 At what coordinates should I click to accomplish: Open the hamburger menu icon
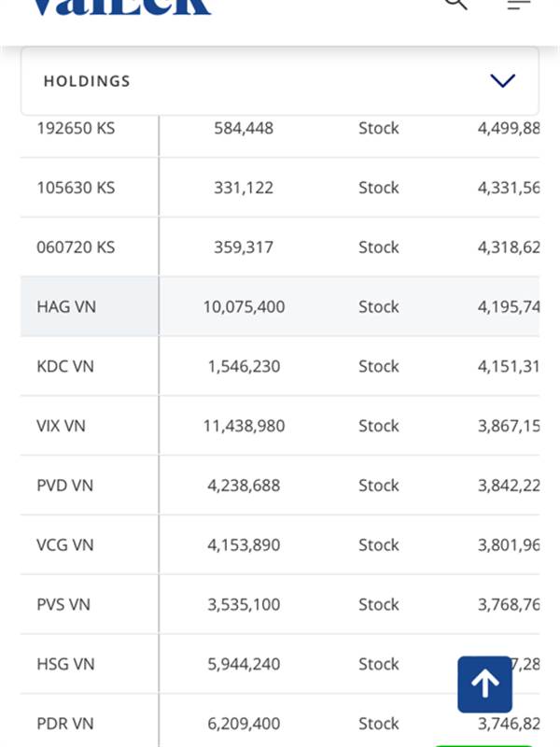pyautogui.click(x=519, y=4)
